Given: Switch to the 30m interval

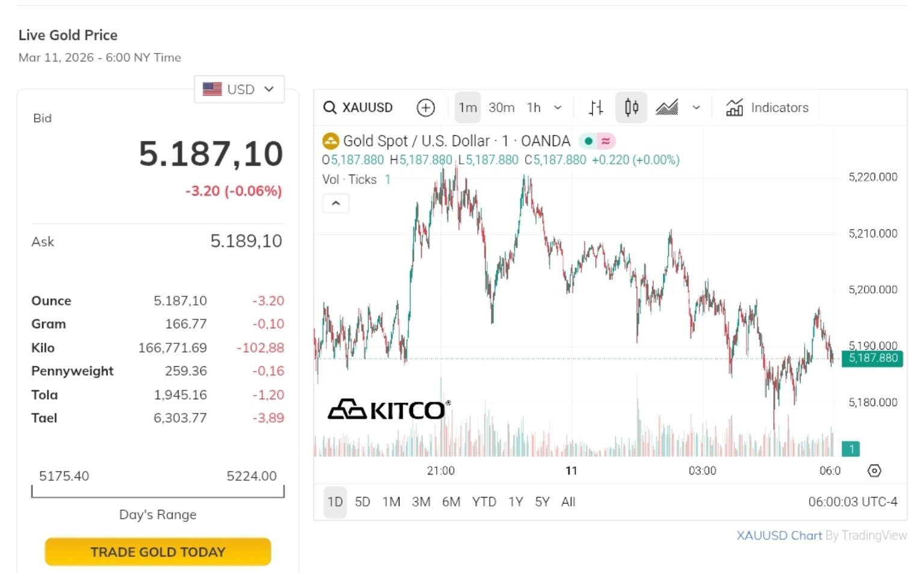Looking at the screenshot, I should (x=501, y=108).
